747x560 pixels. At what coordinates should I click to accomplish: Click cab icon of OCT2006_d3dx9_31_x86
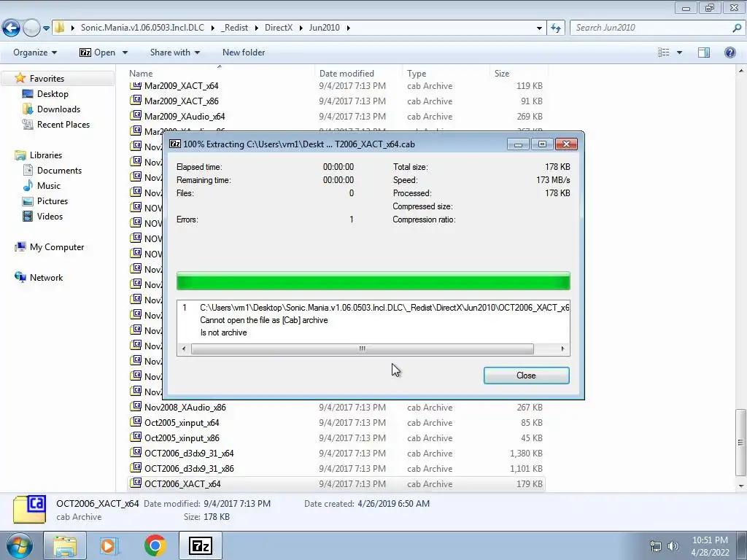(136, 467)
